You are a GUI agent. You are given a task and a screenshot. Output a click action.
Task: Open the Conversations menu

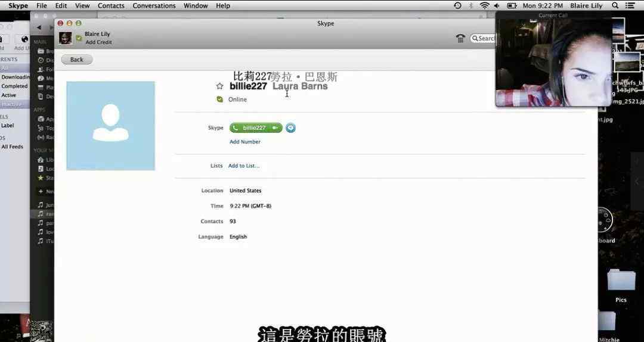click(154, 6)
